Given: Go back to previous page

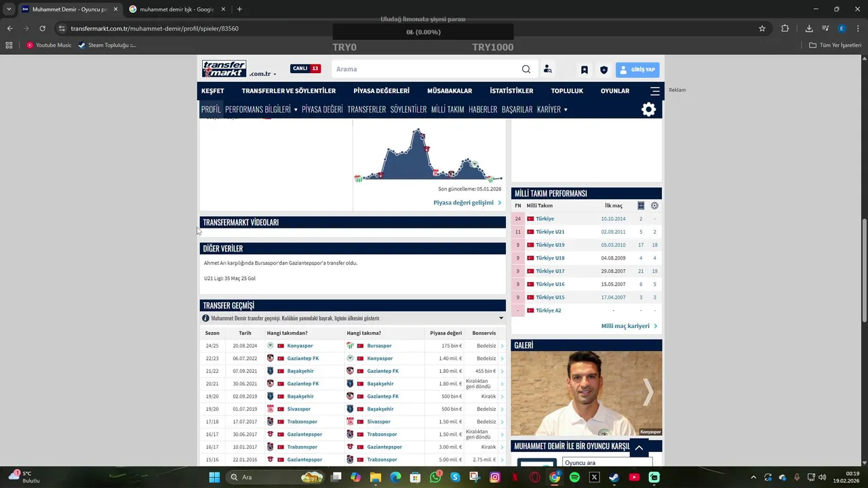Looking at the screenshot, I should click(9, 28).
